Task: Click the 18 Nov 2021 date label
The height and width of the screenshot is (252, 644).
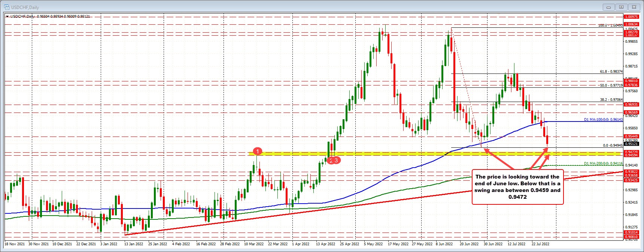Action: [x=15, y=244]
